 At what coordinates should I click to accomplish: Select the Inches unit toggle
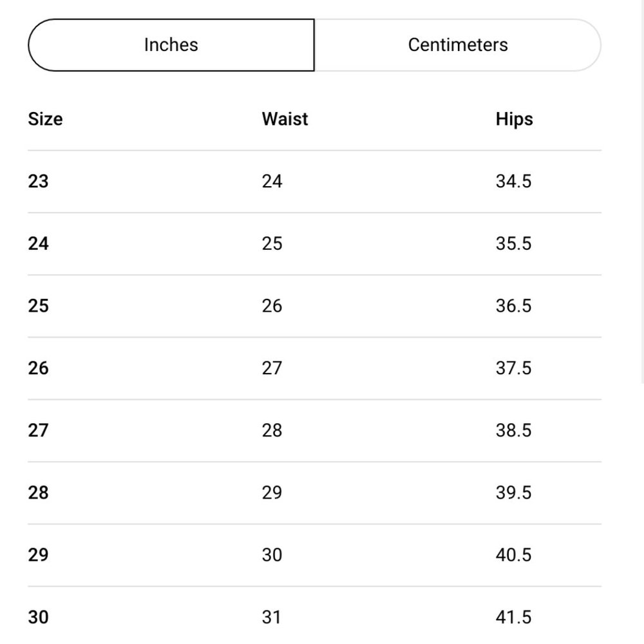(x=171, y=45)
